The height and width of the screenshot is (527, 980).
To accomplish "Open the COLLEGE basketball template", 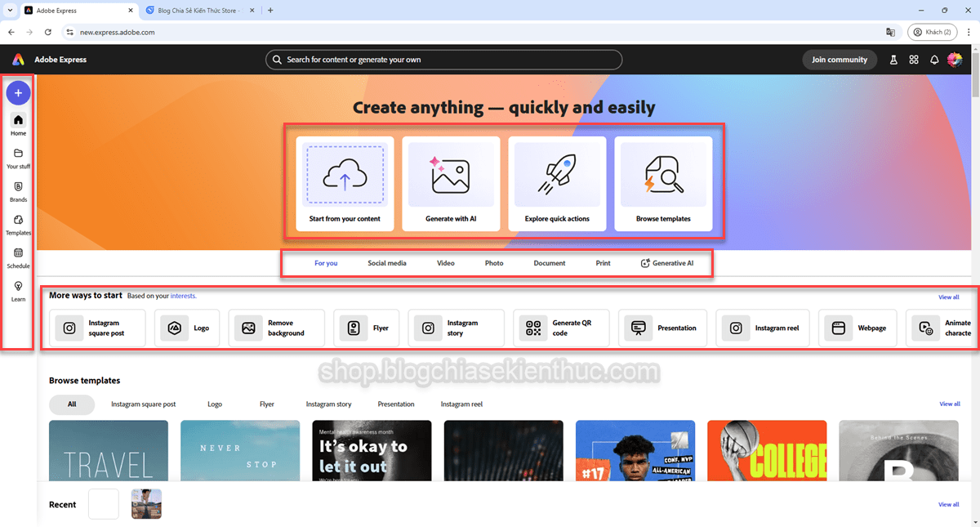I will [x=767, y=451].
